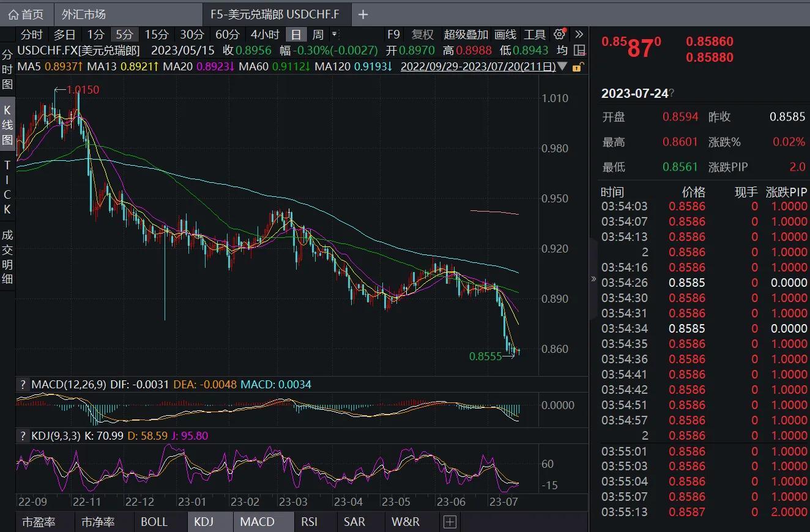Click the KDJ indicator help question mark
The image size is (810, 532).
[x=23, y=436]
